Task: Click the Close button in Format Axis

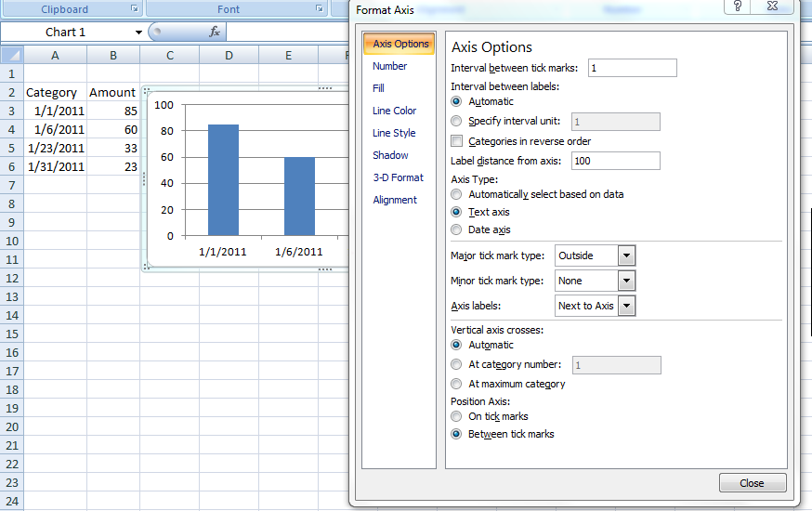Action: coord(753,483)
